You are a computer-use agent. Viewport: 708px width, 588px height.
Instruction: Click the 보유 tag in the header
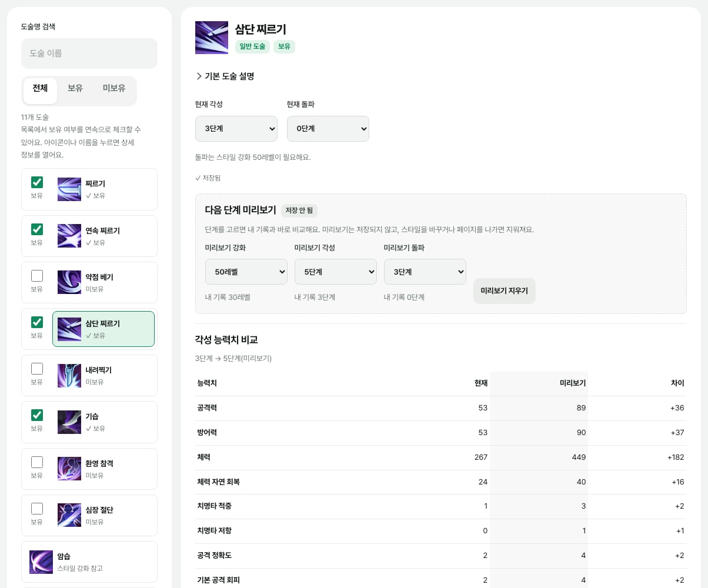pos(284,46)
